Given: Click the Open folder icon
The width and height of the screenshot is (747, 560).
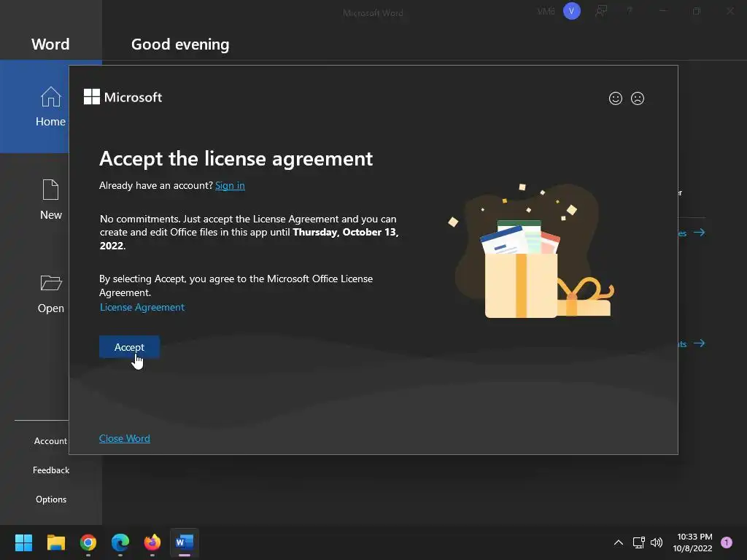Looking at the screenshot, I should pos(51,283).
